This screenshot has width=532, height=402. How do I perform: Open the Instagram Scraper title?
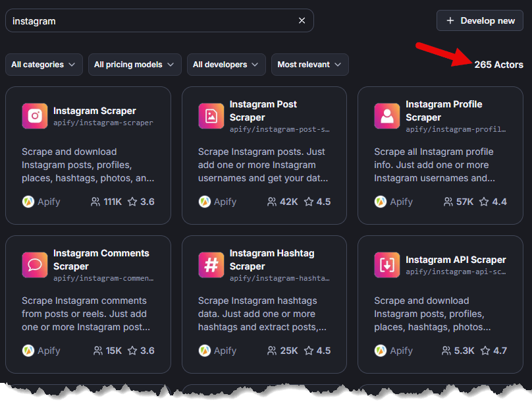95,111
